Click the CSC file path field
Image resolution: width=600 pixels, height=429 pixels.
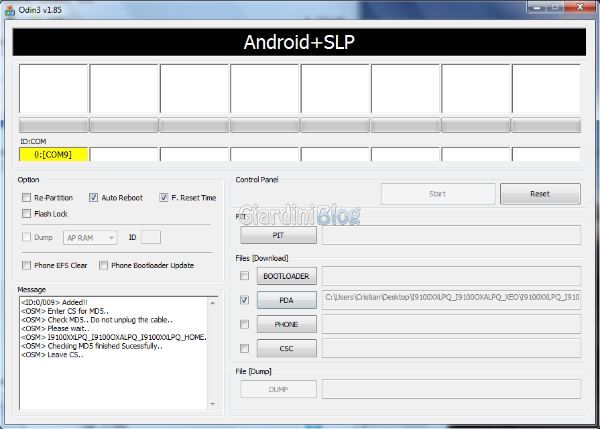[451, 348]
